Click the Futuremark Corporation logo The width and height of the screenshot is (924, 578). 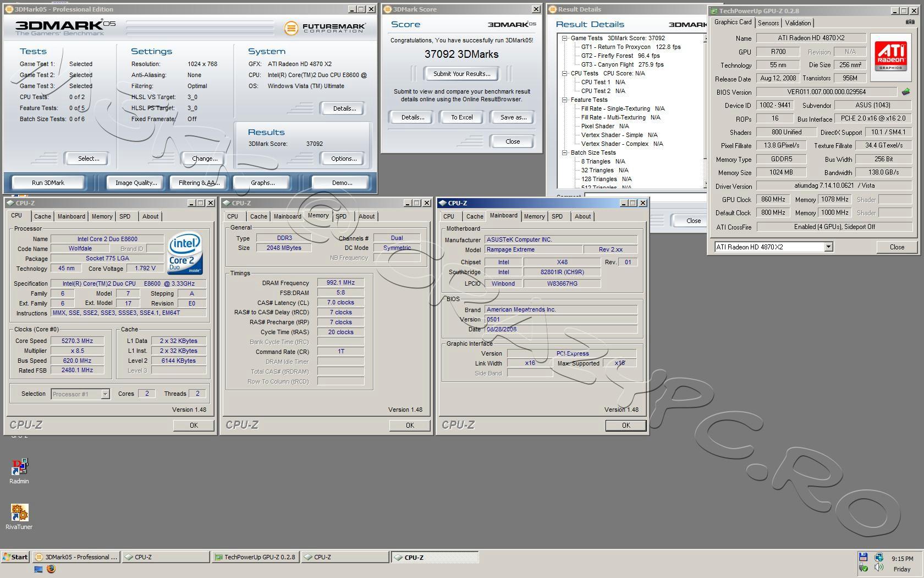click(325, 28)
